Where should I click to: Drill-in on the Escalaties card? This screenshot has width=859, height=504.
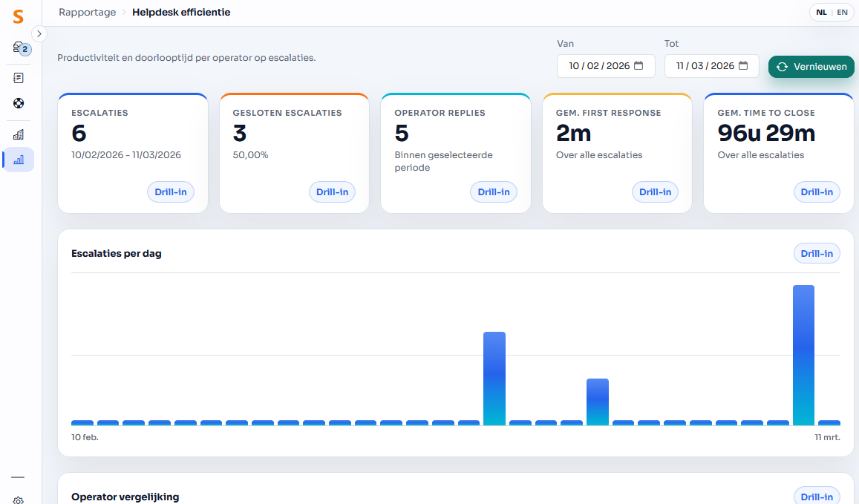[171, 192]
